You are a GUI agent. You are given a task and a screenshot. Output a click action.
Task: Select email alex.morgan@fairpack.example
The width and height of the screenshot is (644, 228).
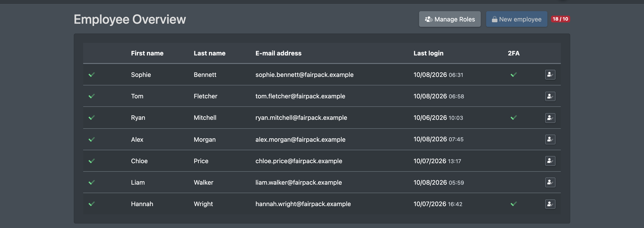(x=300, y=139)
